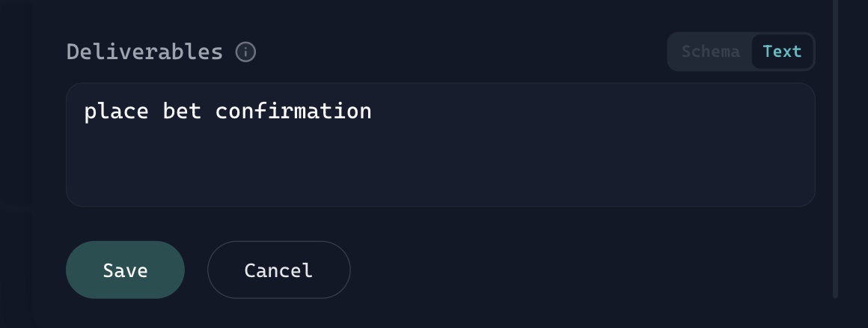The image size is (868, 328).
Task: Select the Text mode option
Action: (x=782, y=52)
